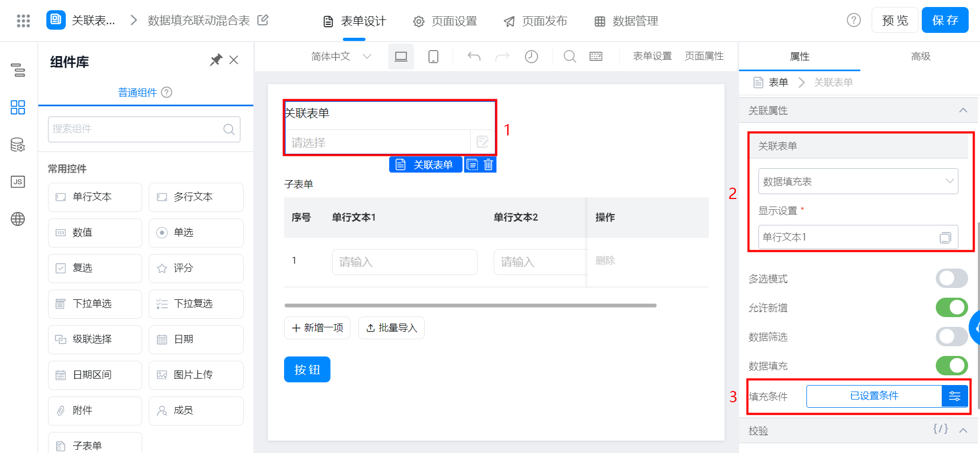Click the copy icon in 显示设置 field

[946, 237]
